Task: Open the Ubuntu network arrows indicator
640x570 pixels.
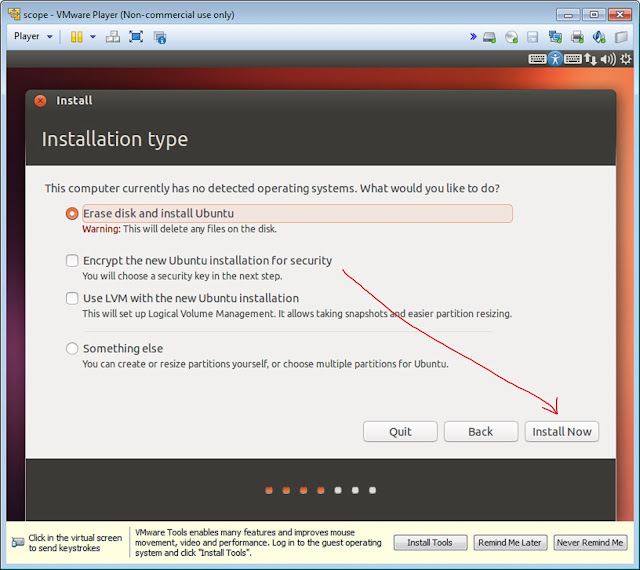Action: [590, 60]
